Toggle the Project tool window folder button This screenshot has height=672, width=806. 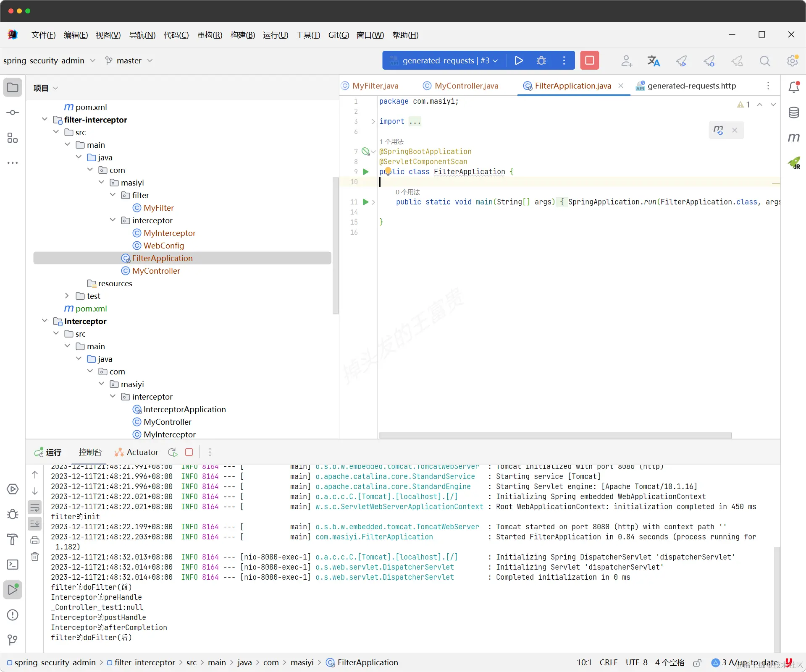[13, 87]
